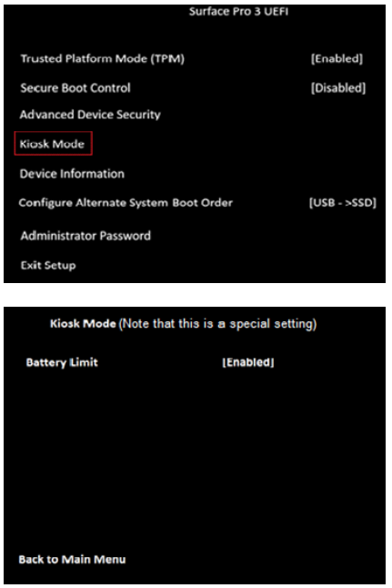Choose Exit Setup option

[48, 266]
